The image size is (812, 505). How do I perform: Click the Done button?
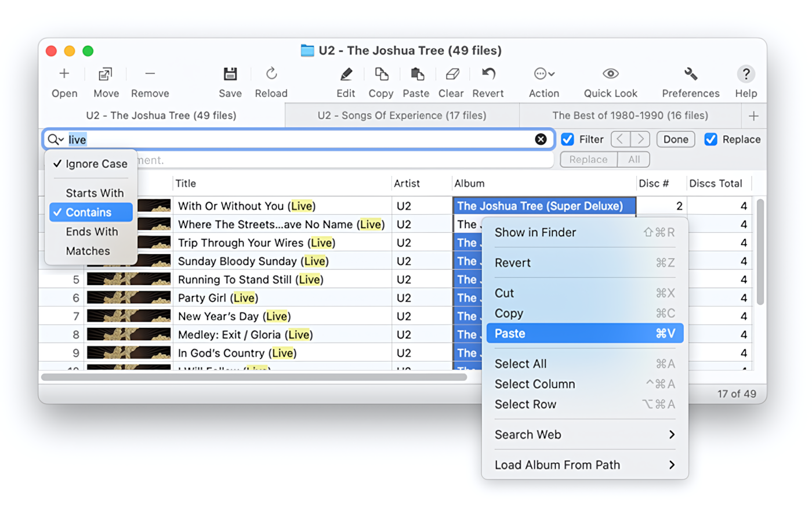click(x=675, y=139)
